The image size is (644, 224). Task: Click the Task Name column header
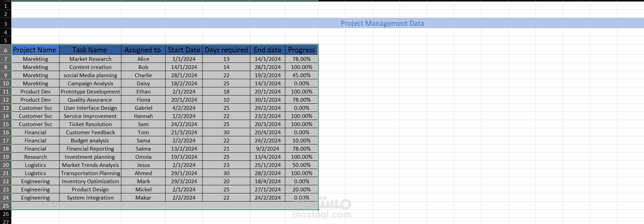[x=90, y=50]
